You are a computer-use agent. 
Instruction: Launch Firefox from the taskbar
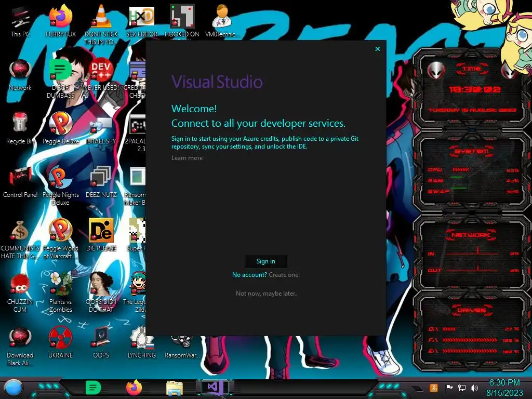coord(134,388)
